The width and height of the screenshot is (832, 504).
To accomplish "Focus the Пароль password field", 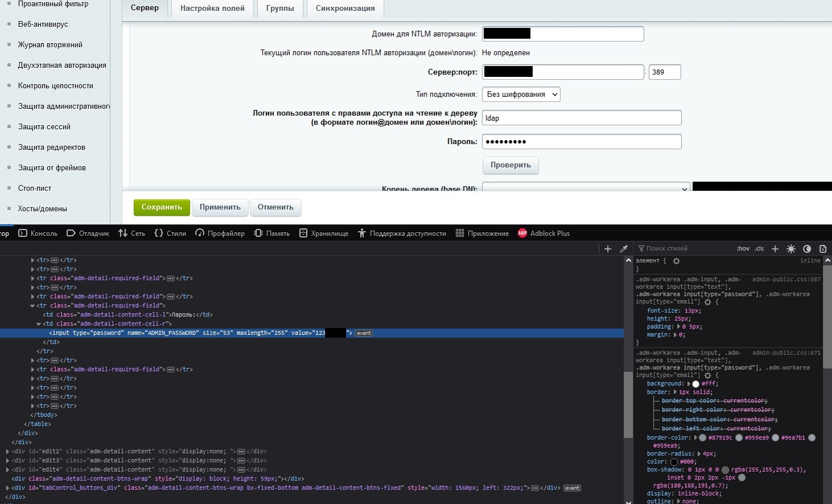I will [582, 142].
